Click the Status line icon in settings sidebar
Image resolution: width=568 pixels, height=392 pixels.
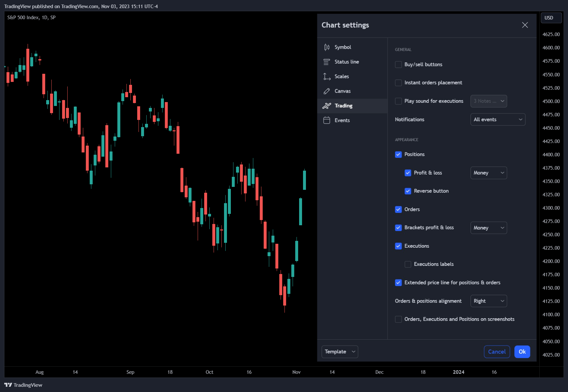(327, 62)
